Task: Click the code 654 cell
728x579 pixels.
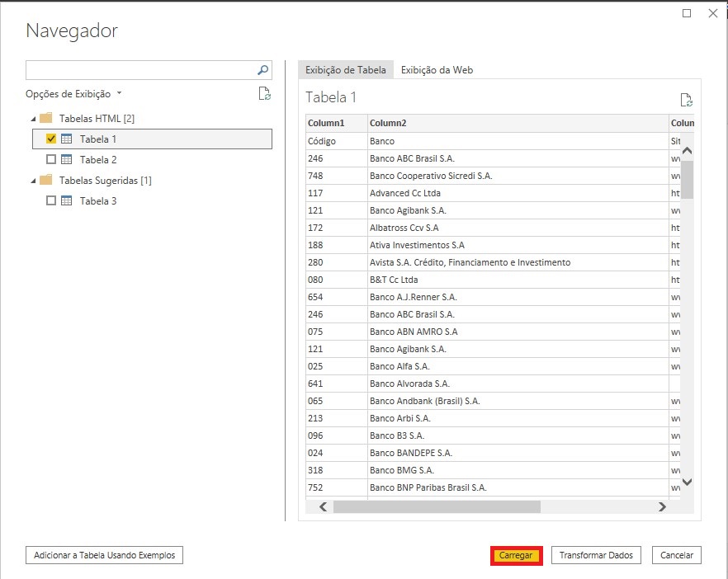Action: pos(337,297)
